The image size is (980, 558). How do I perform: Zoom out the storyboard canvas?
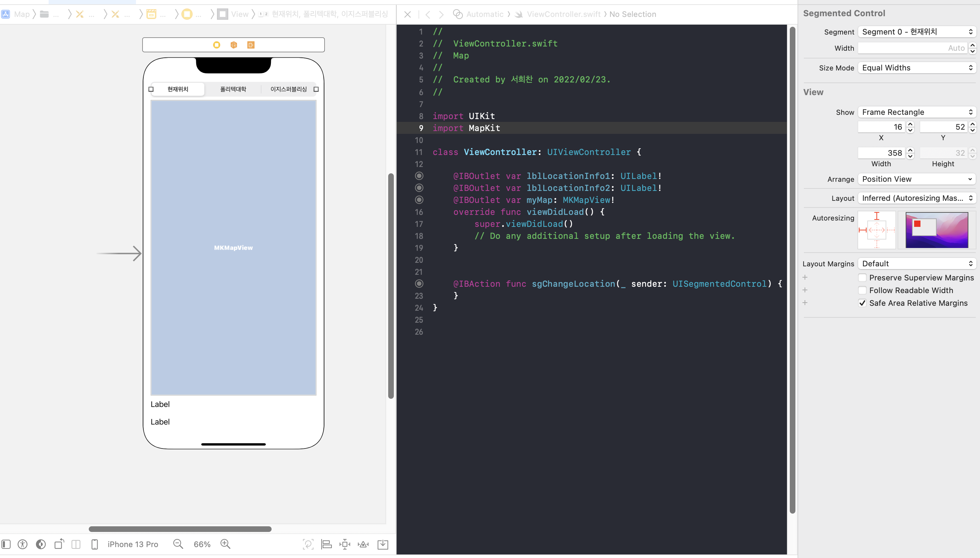[178, 544]
